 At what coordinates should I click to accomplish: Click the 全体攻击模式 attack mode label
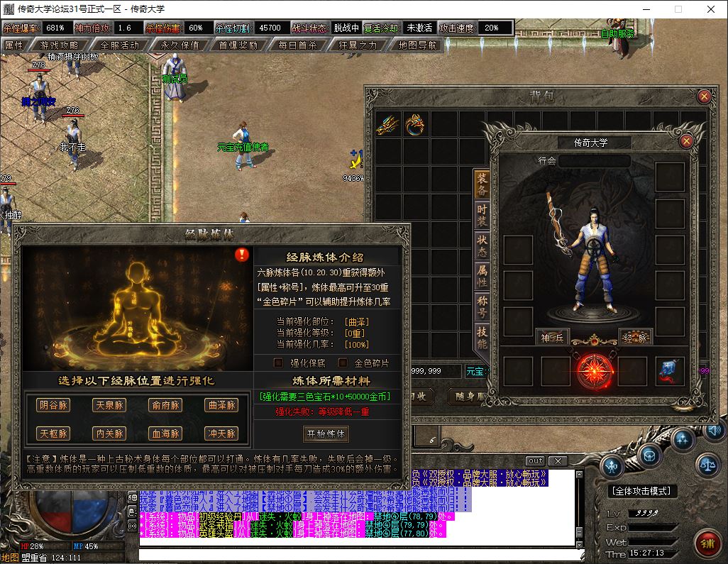coord(641,491)
